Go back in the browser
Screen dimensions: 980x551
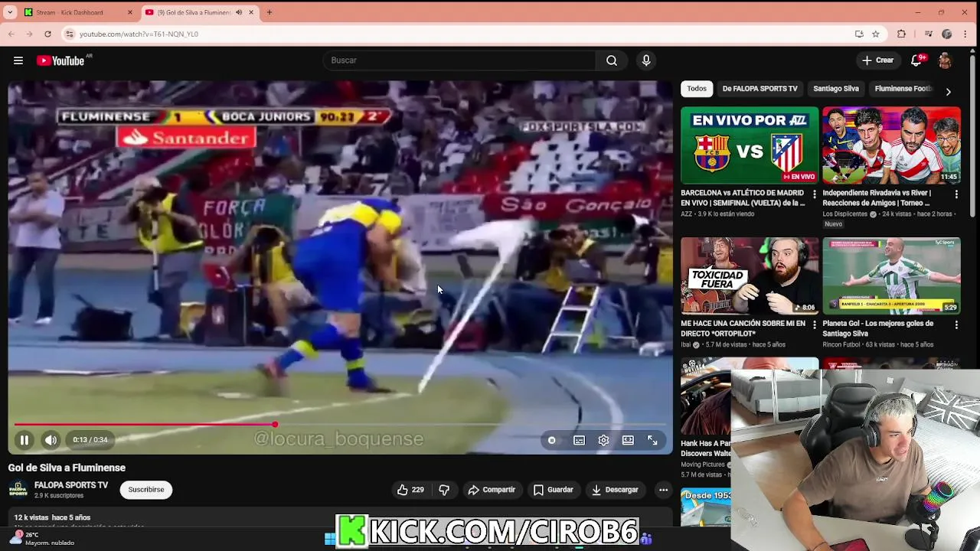pyautogui.click(x=11, y=34)
